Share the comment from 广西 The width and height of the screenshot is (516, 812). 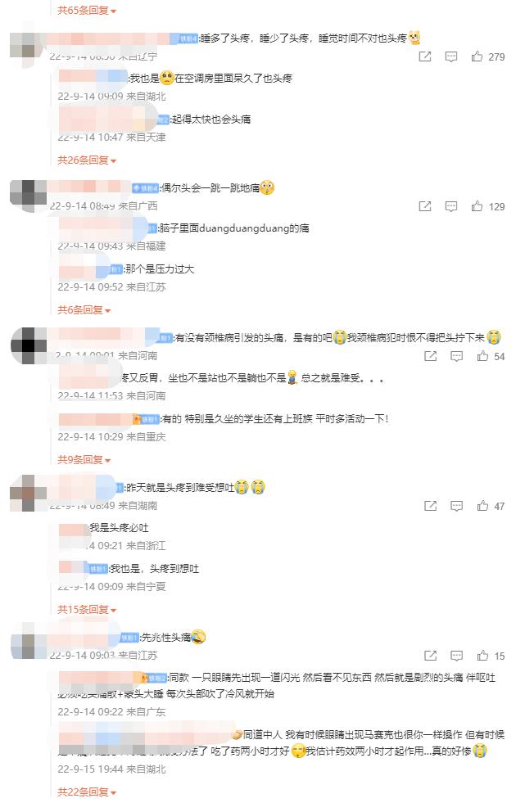[425, 206]
